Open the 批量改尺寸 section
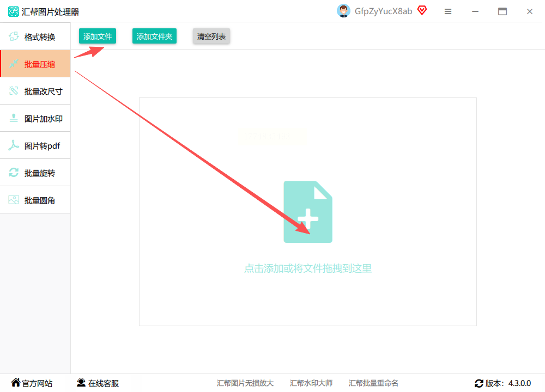 (35, 91)
